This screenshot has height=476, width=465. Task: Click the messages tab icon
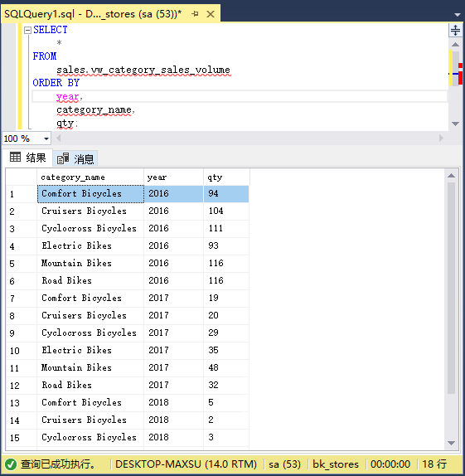(63, 158)
